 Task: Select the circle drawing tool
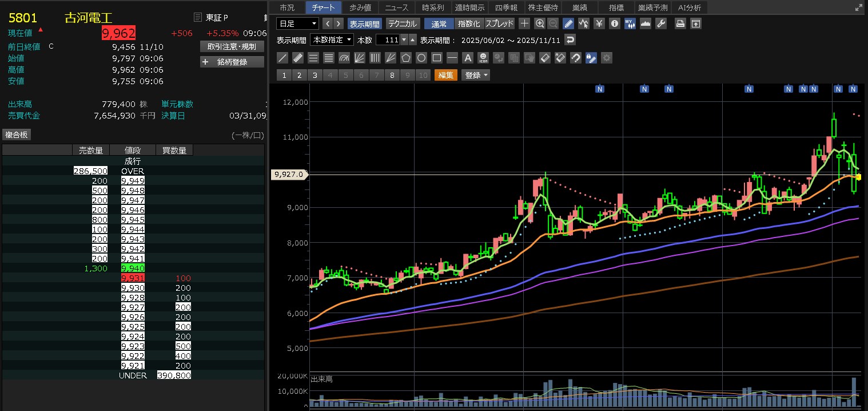(421, 58)
